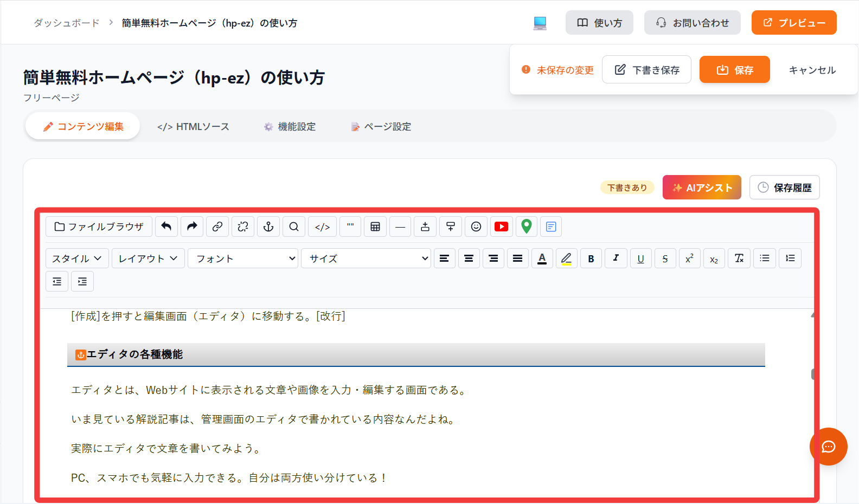Toggle bold formatting
The image size is (859, 504).
coord(591,259)
